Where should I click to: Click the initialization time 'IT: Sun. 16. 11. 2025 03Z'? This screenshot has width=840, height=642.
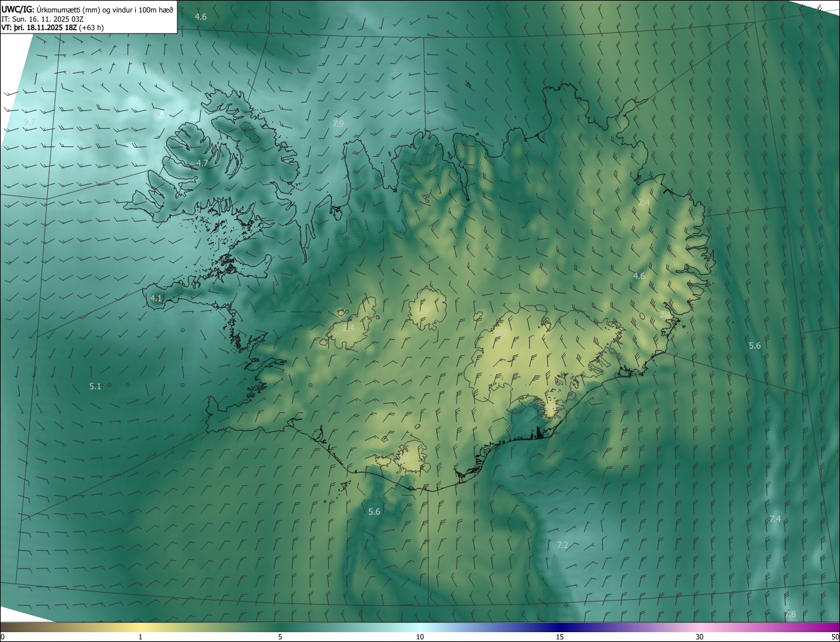(x=42, y=19)
